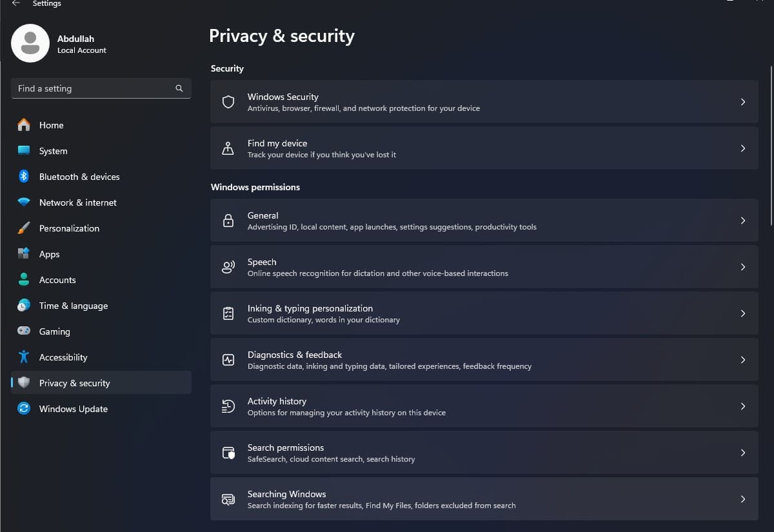Image resolution: width=774 pixels, height=532 pixels.
Task: Open Searching Windows via right chevron
Action: click(x=742, y=499)
